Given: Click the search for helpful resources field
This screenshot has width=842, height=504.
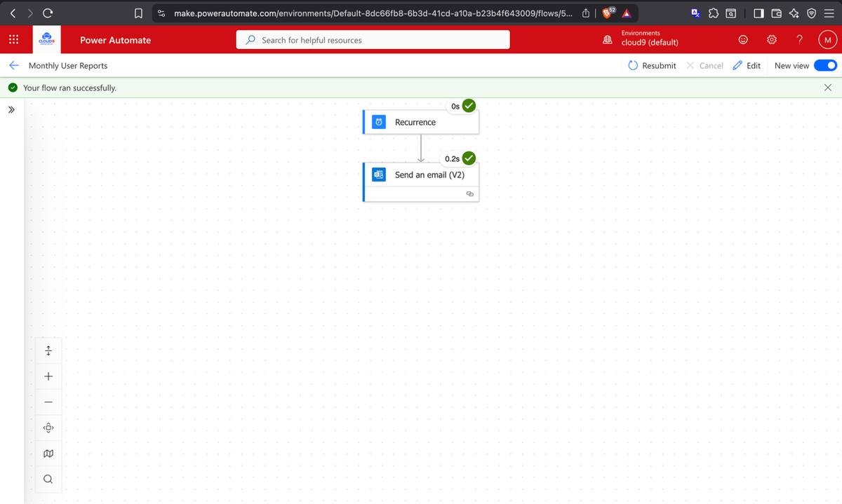Looking at the screenshot, I should click(x=373, y=40).
